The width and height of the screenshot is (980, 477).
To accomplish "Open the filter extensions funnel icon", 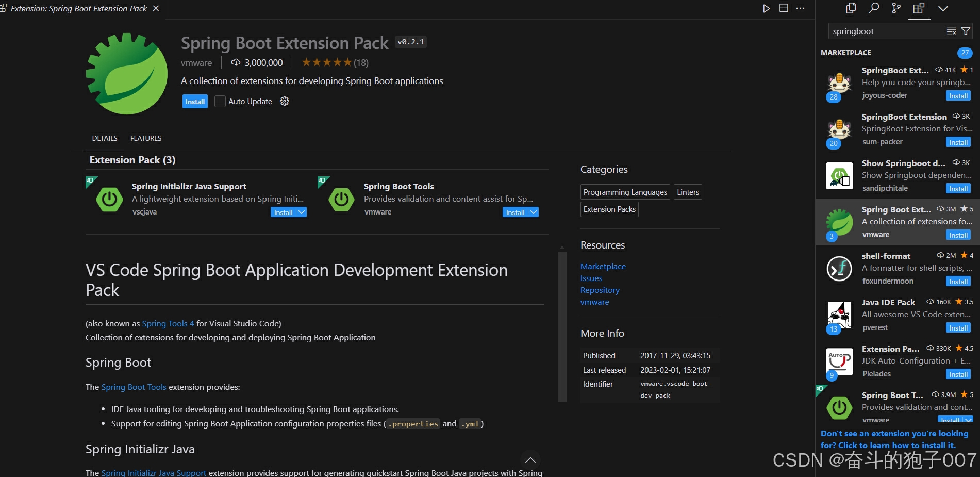I will click(x=966, y=31).
